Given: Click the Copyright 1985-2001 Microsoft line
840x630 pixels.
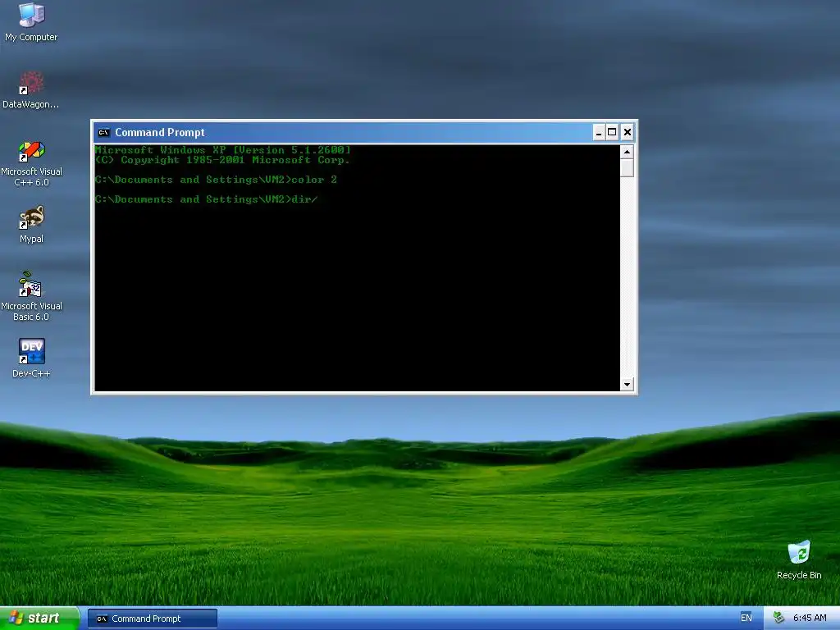Looking at the screenshot, I should click(222, 160).
